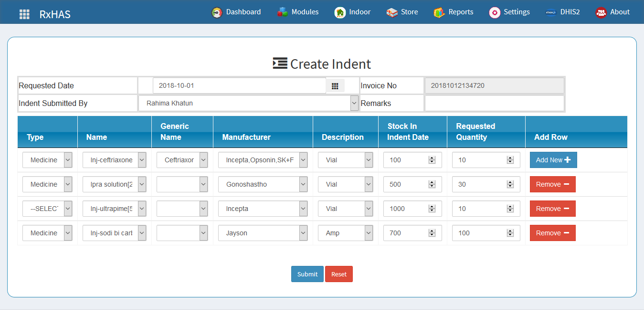Open the --SELECT-- Type dropdown
This screenshot has width=644, height=316.
[x=47, y=209]
